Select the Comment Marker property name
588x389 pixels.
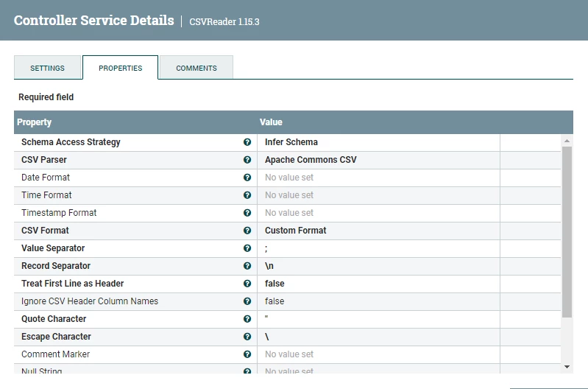(x=55, y=354)
